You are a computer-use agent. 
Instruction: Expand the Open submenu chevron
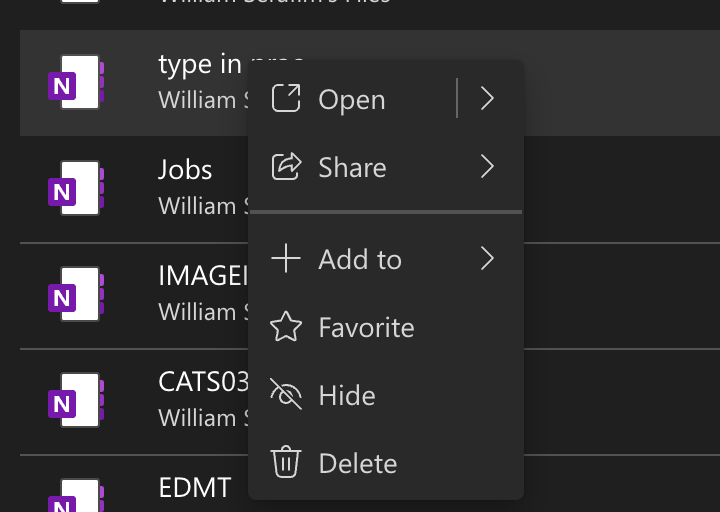[487, 98]
